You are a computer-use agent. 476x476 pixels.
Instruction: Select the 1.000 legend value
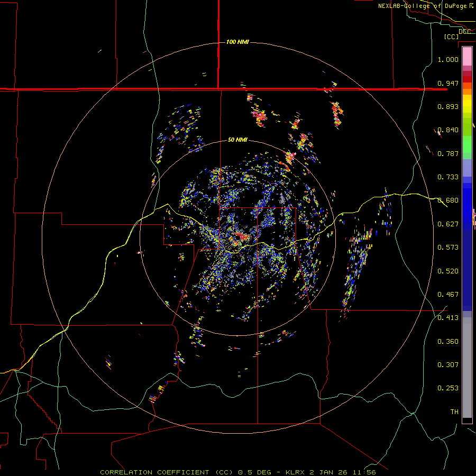coord(448,59)
